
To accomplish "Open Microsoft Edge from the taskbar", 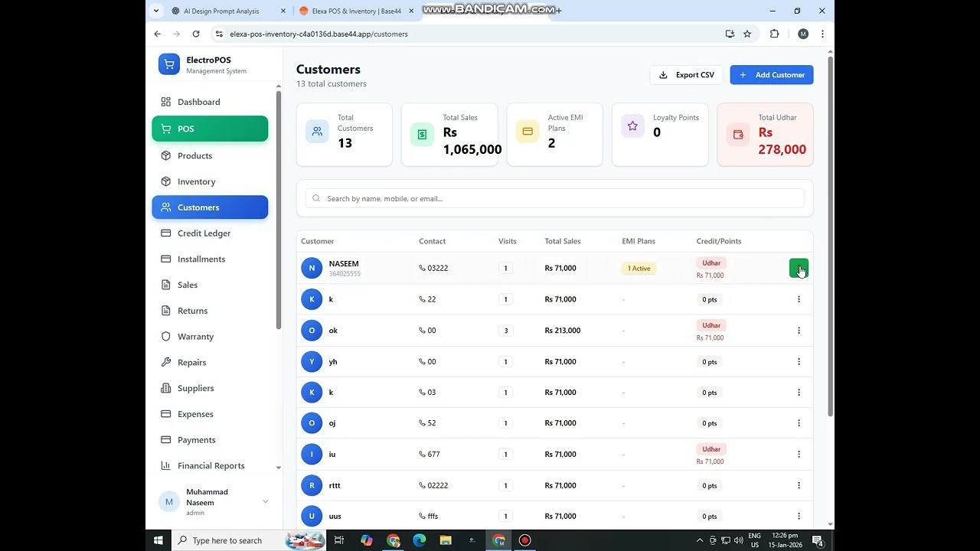I will click(420, 540).
